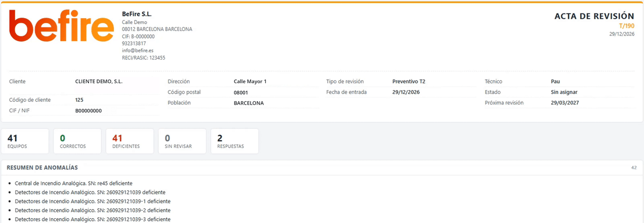This screenshot has height=223, width=644.
Task: Click the Acta de Revisión title
Action: click(595, 17)
